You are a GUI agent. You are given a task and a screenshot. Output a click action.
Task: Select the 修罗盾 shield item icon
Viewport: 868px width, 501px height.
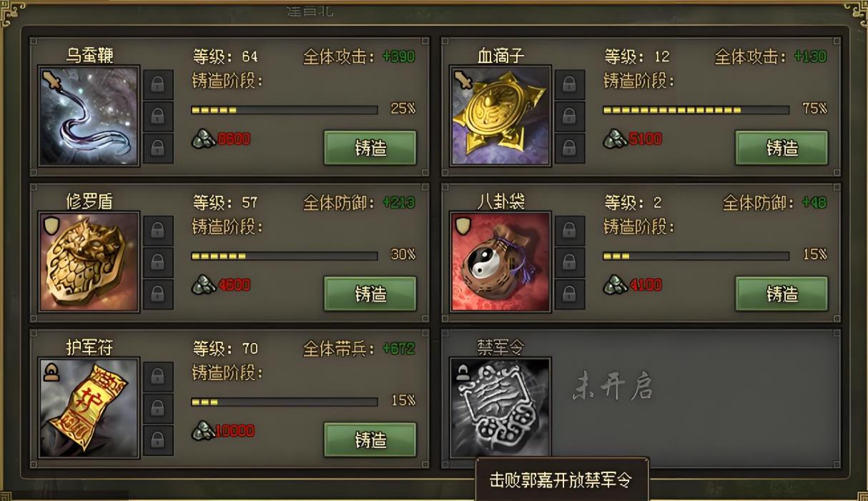coord(89,262)
